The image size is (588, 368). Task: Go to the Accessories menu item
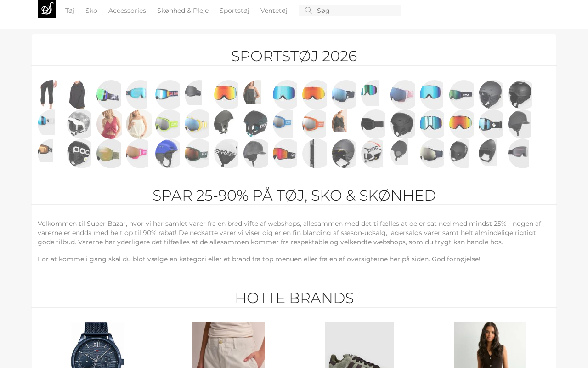pyautogui.click(x=127, y=11)
